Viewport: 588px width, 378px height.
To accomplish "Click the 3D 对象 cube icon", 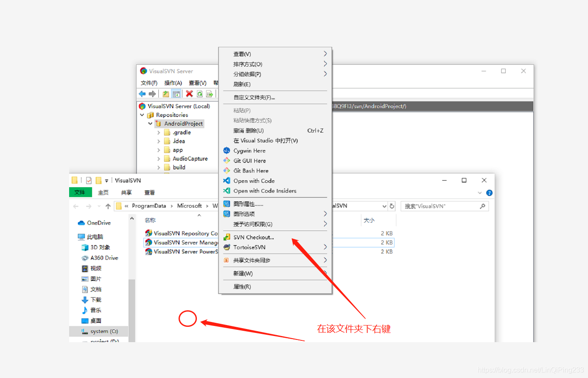I will (x=85, y=247).
